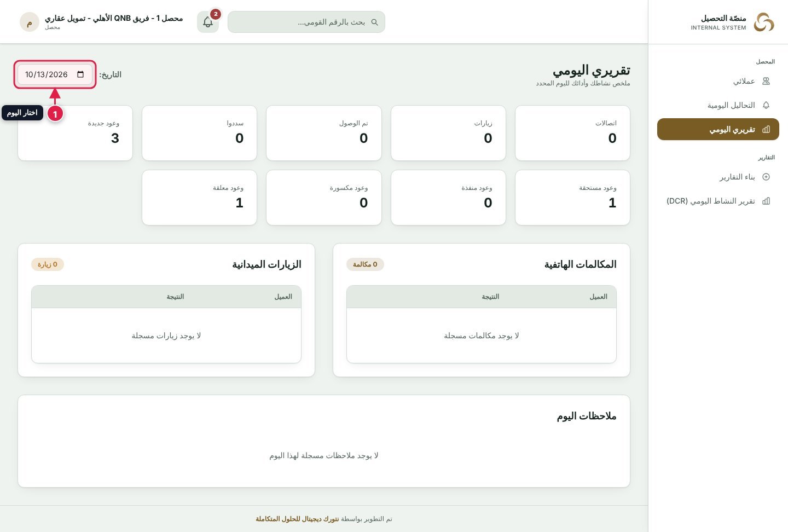Follow the نتورك ديجيتال للحلول المتكاملة link
Image resolution: width=788 pixels, height=532 pixels.
pos(297,519)
